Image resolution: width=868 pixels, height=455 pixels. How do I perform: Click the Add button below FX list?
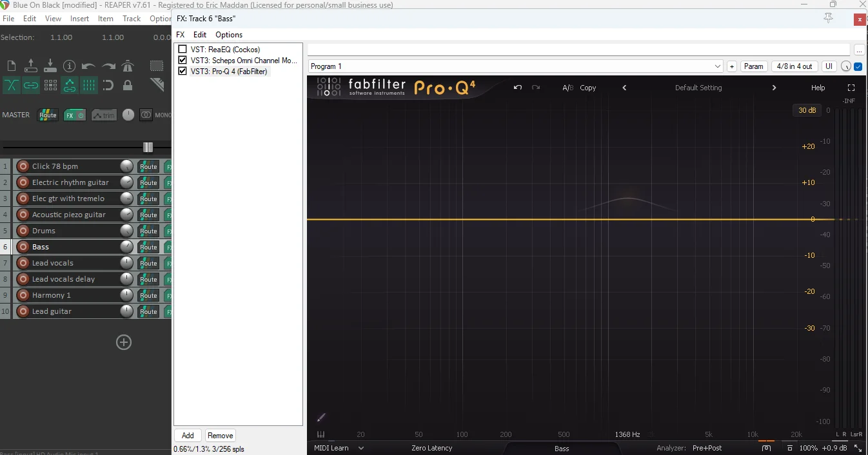(x=188, y=436)
